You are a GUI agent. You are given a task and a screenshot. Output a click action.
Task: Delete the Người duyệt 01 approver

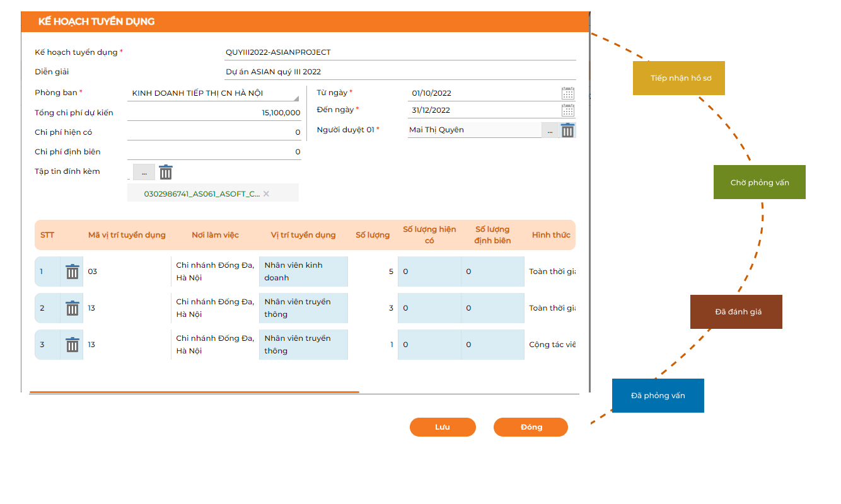point(567,130)
